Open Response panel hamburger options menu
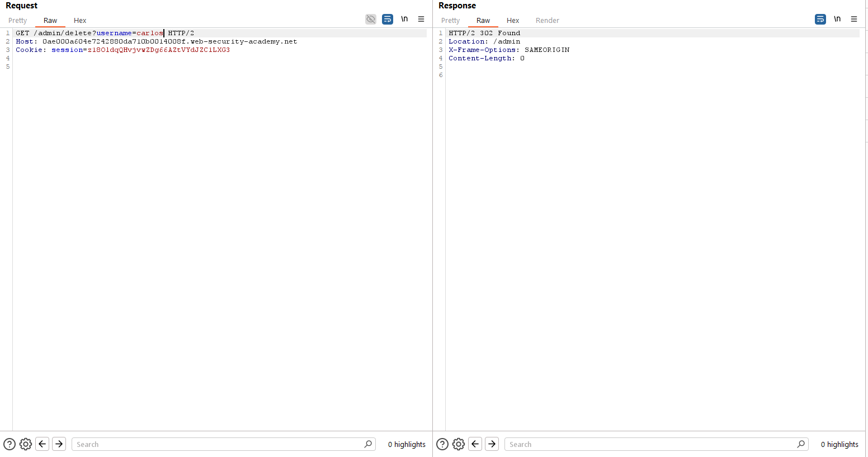The width and height of the screenshot is (868, 457). [x=854, y=20]
